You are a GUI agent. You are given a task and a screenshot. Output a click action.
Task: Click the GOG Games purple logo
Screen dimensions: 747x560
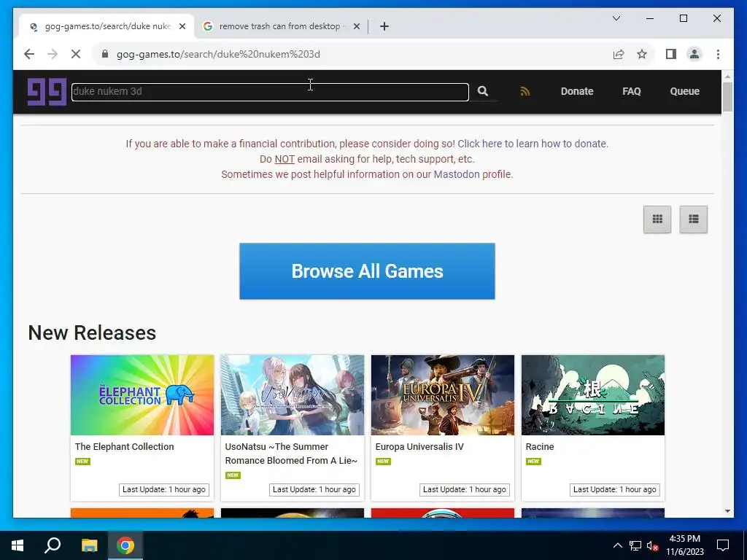point(47,91)
